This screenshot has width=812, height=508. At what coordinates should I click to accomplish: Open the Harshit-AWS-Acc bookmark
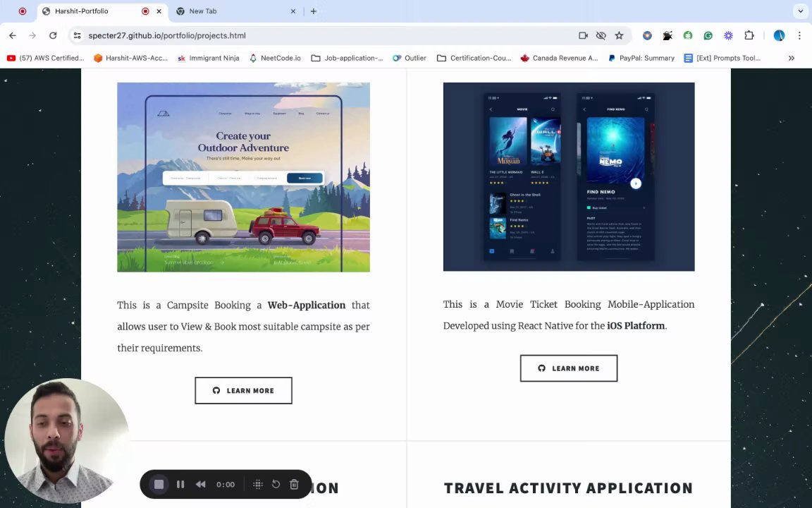tap(130, 58)
